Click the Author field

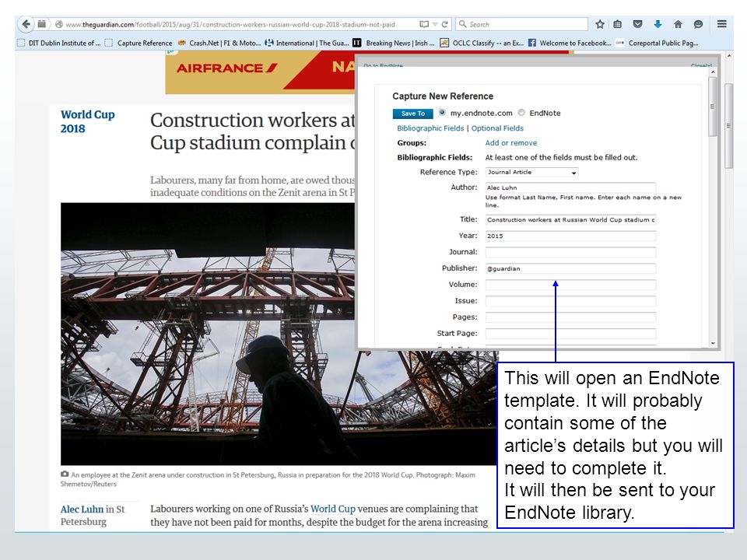coord(570,187)
